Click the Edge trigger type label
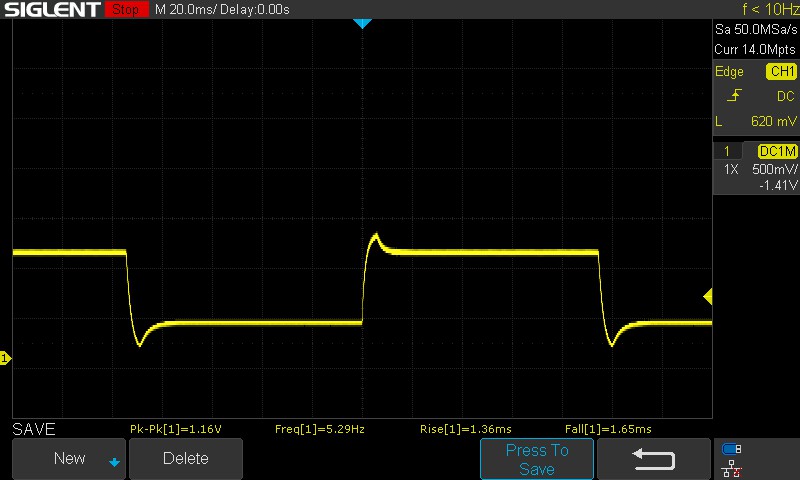 pyautogui.click(x=729, y=71)
